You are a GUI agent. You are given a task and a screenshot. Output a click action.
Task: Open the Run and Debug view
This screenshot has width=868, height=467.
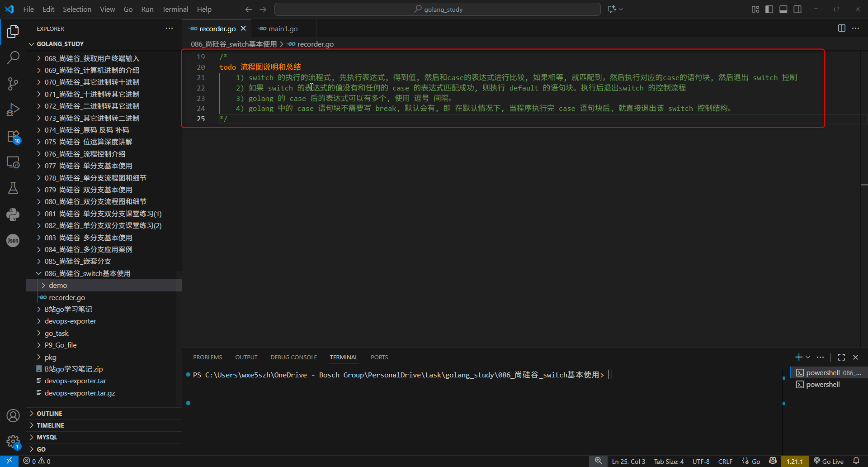pyautogui.click(x=13, y=110)
